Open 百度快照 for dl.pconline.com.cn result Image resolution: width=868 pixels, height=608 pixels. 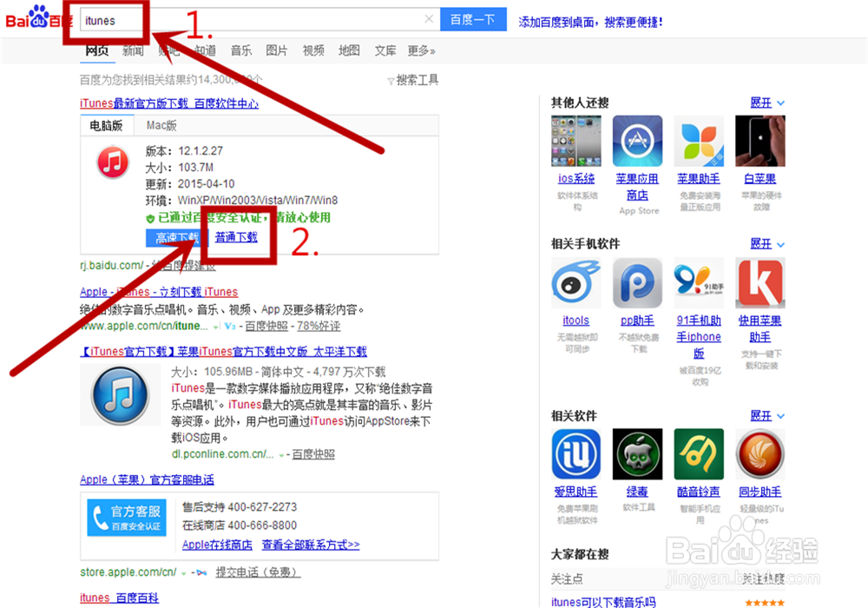313,454
